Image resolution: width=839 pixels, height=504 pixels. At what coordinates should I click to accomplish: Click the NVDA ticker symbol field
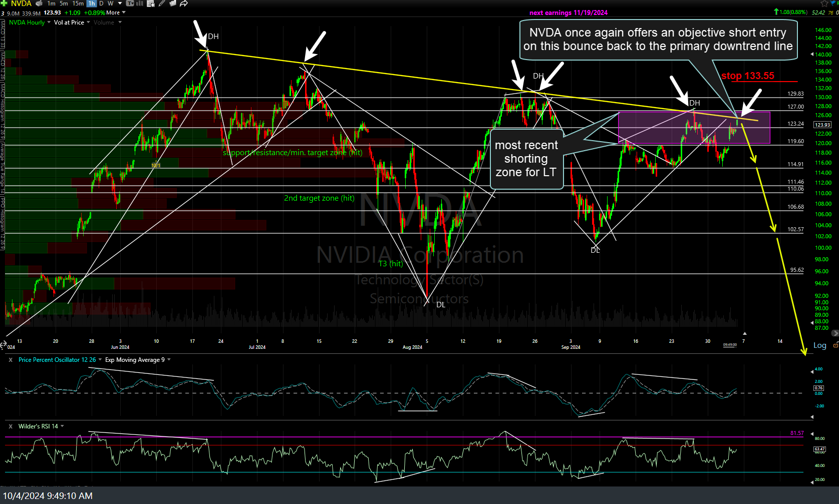click(x=21, y=4)
